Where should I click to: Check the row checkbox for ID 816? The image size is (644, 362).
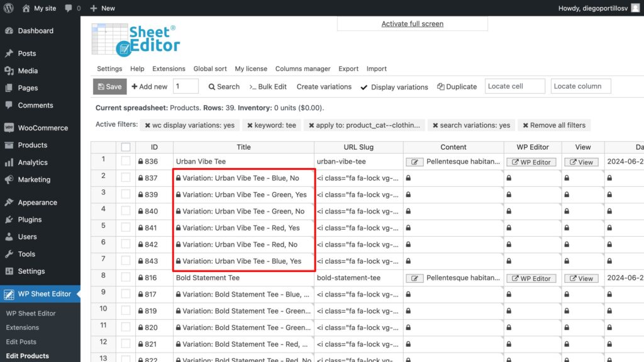pos(126,278)
